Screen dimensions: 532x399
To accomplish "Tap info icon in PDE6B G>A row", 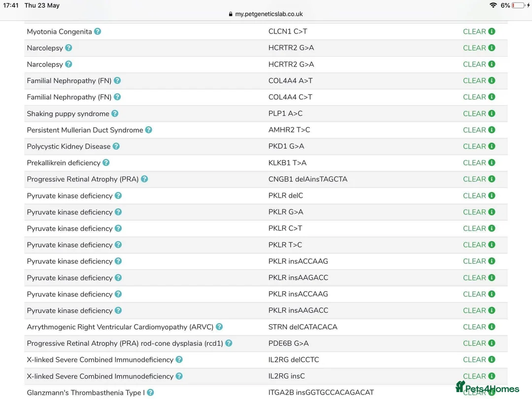I will coord(492,343).
